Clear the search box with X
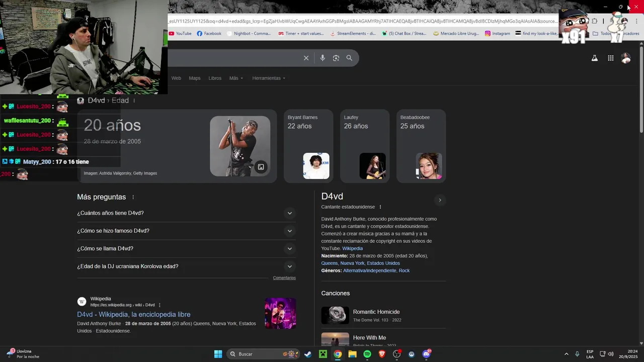Screen dimensions: 644x362 [x=306, y=58]
